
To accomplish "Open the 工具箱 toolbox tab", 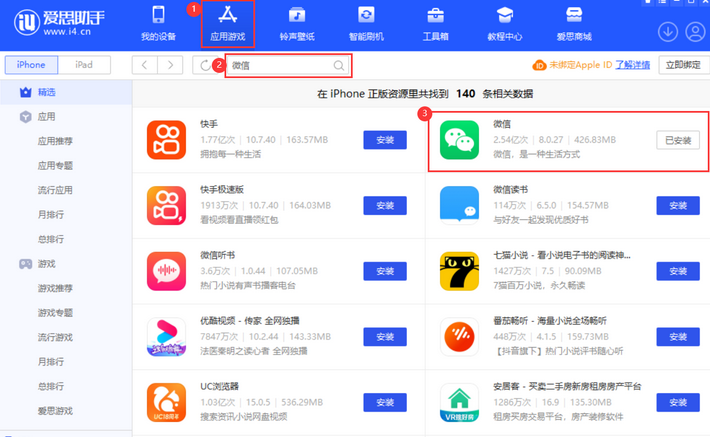I will pos(435,24).
